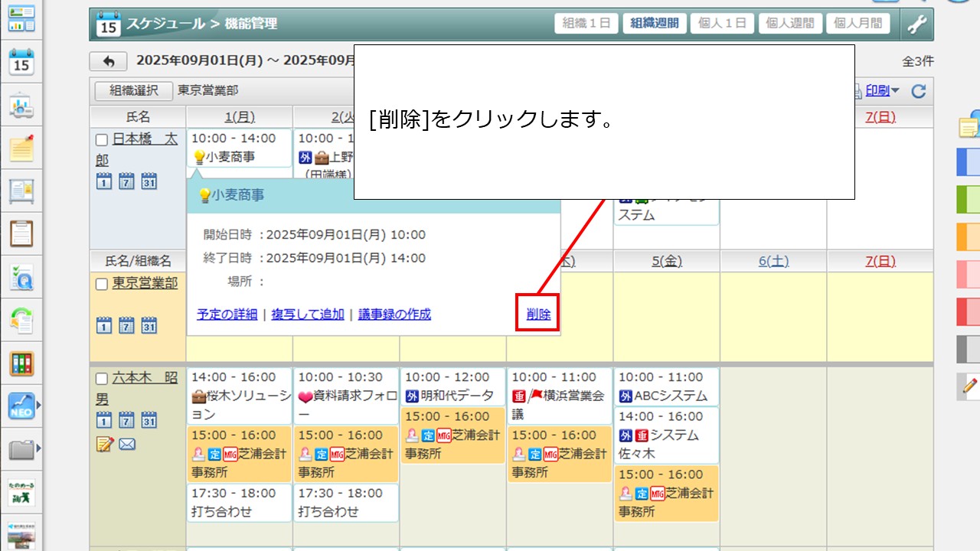Expand the gray folder sidebar submenu arrow
The image size is (980, 551).
[38, 448]
